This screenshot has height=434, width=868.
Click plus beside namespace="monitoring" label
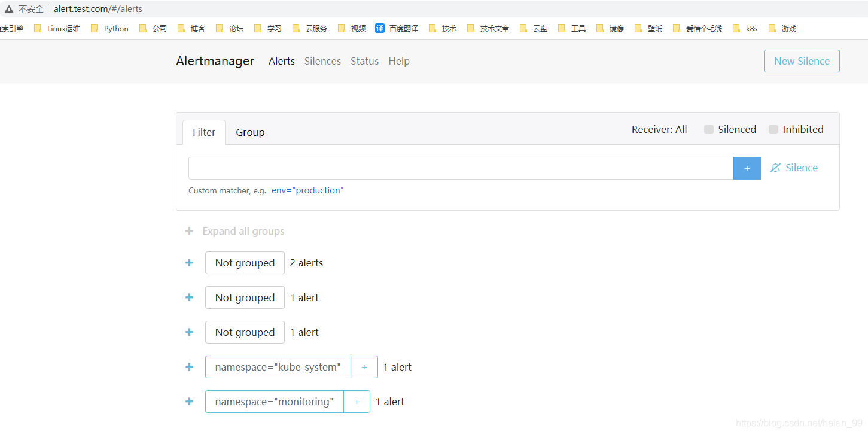357,402
